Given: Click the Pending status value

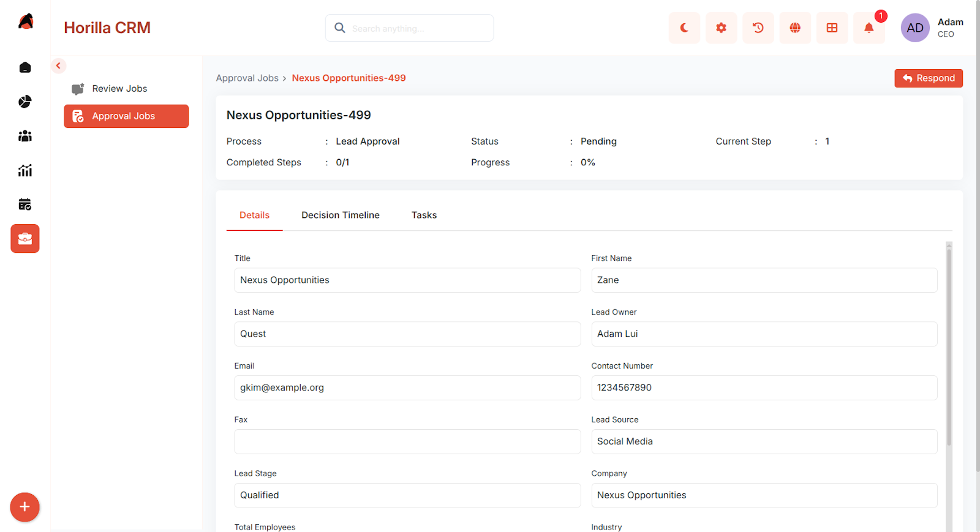Looking at the screenshot, I should pyautogui.click(x=598, y=141).
